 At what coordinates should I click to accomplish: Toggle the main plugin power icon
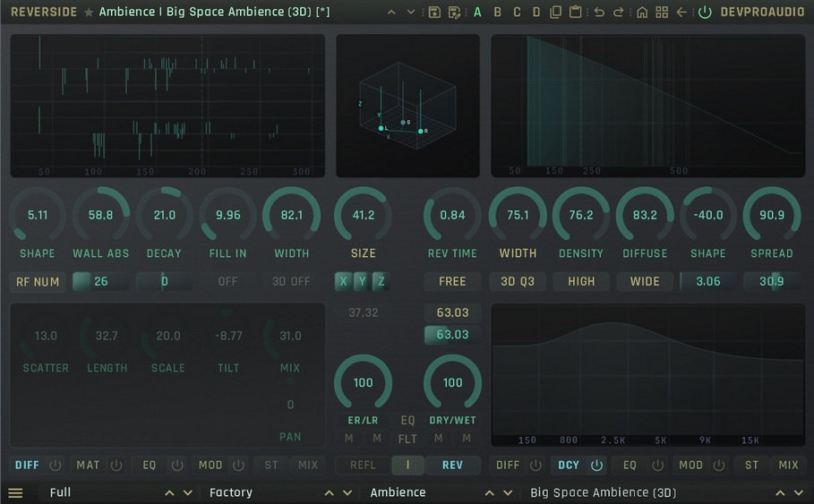tap(705, 12)
